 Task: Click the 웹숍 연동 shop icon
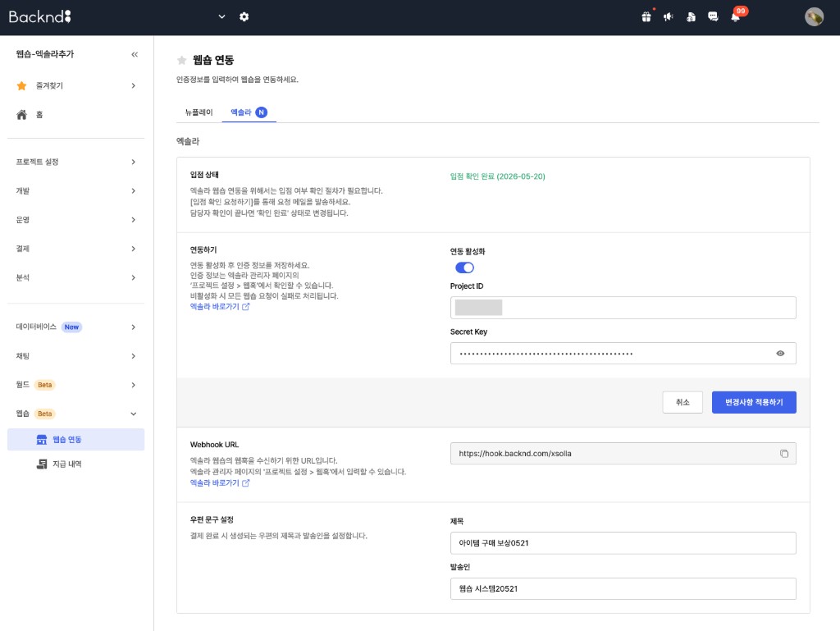[41, 439]
